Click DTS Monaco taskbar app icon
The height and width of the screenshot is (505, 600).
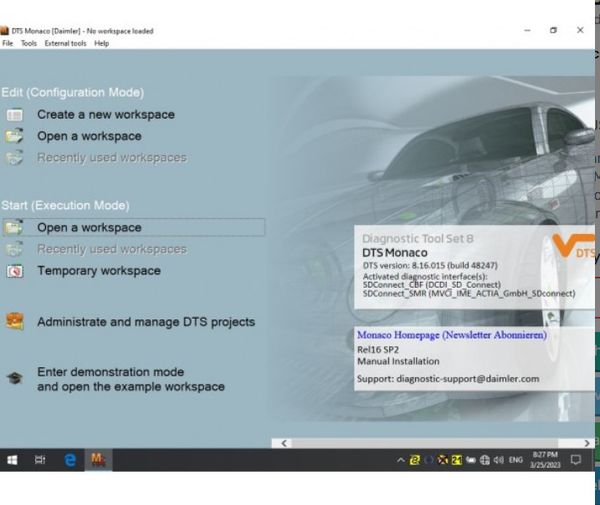click(98, 459)
